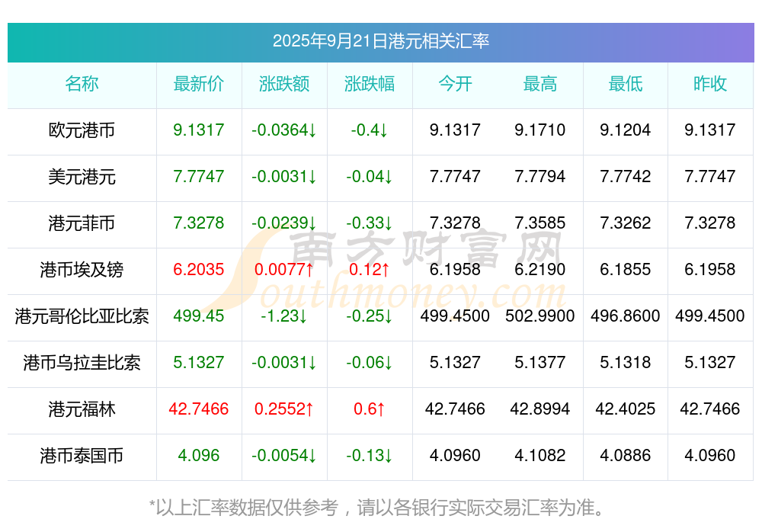762x532 pixels.
Task: Click the change percent -0.4↓
Action: click(x=370, y=130)
